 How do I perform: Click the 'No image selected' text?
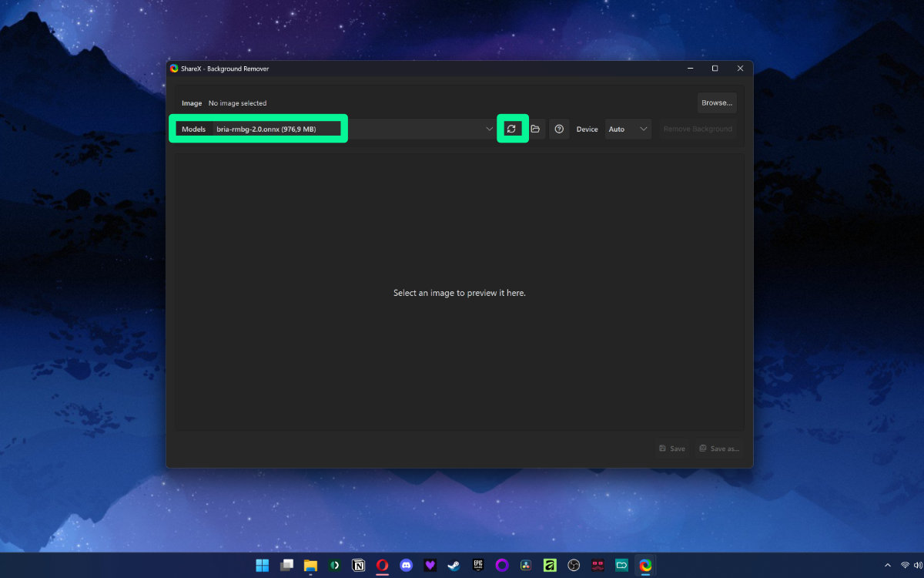237,103
